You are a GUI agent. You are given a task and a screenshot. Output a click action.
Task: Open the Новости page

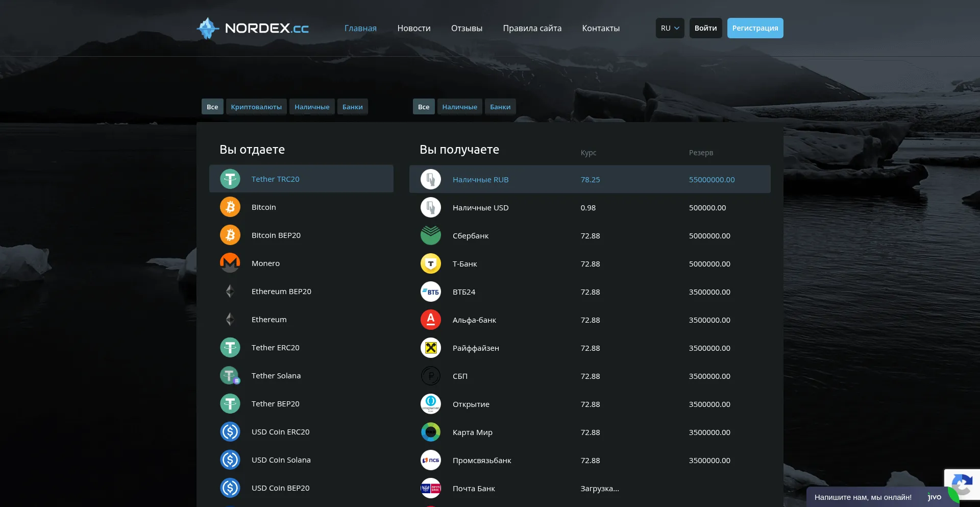click(x=414, y=29)
